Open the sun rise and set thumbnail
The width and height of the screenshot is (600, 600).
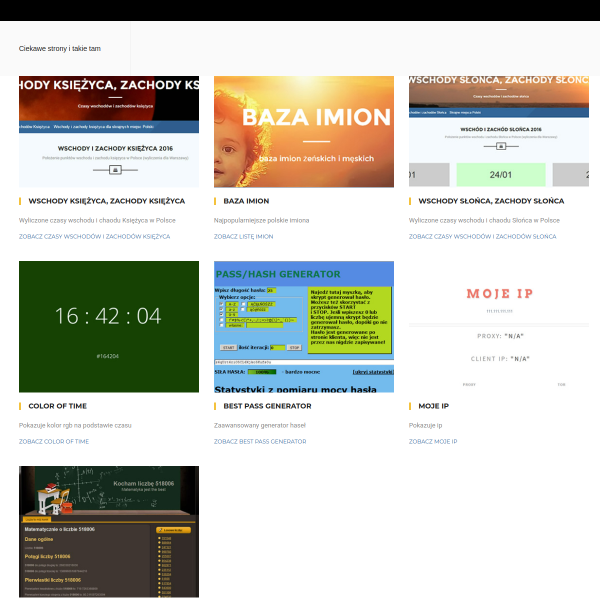499,132
